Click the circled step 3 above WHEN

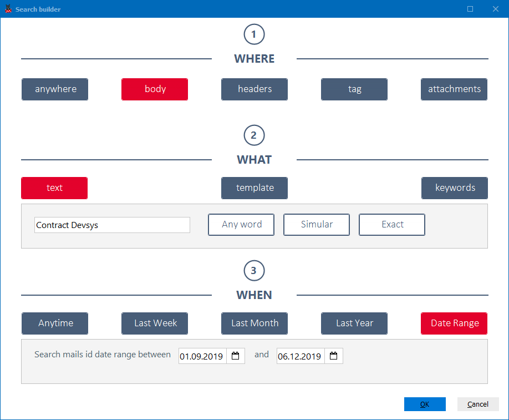pos(254,270)
